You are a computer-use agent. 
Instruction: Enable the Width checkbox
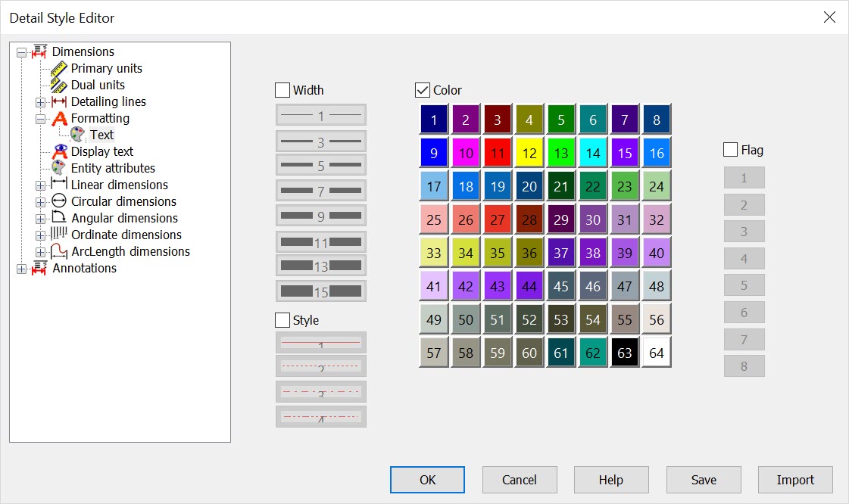point(281,89)
